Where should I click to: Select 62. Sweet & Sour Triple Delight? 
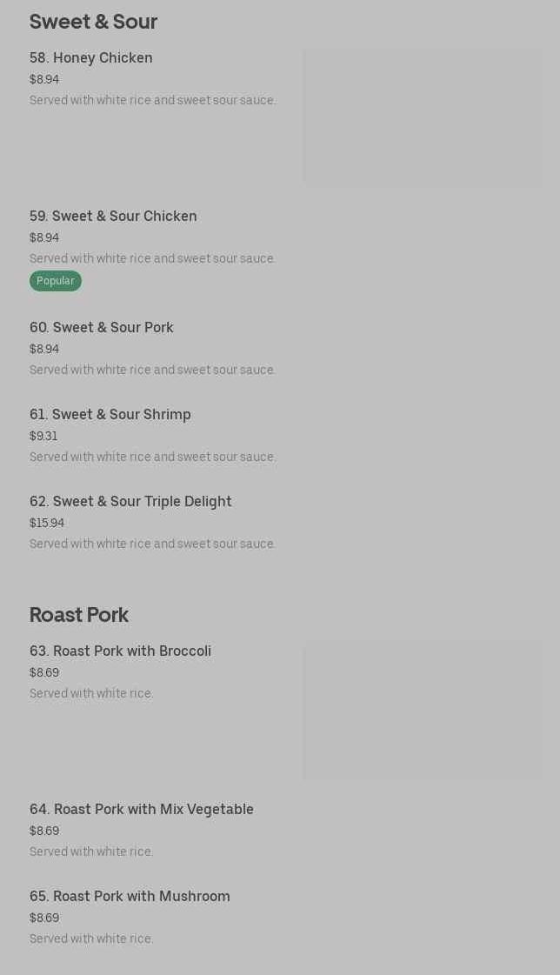[130, 502]
